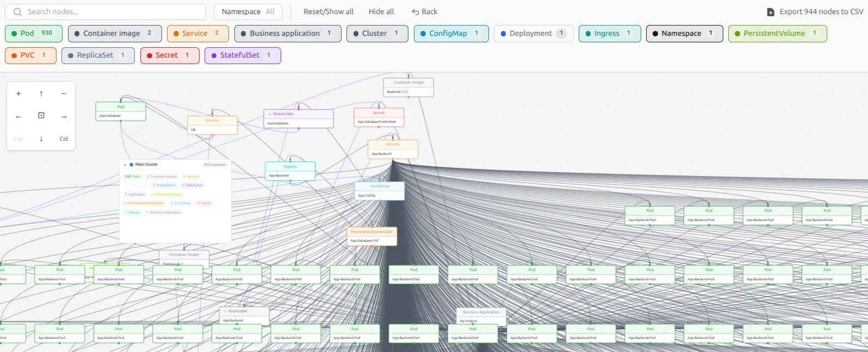
Task: Pan the graph up with the arrow
Action: tap(41, 93)
